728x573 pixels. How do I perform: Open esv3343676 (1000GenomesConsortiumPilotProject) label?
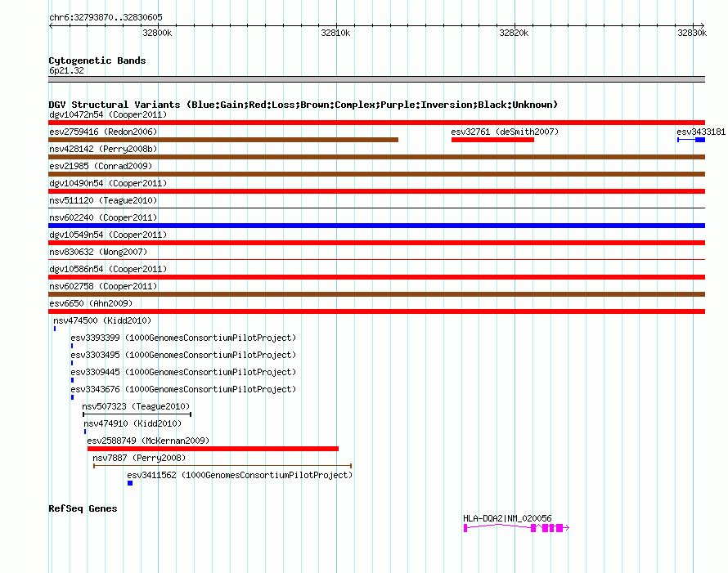[x=183, y=389]
